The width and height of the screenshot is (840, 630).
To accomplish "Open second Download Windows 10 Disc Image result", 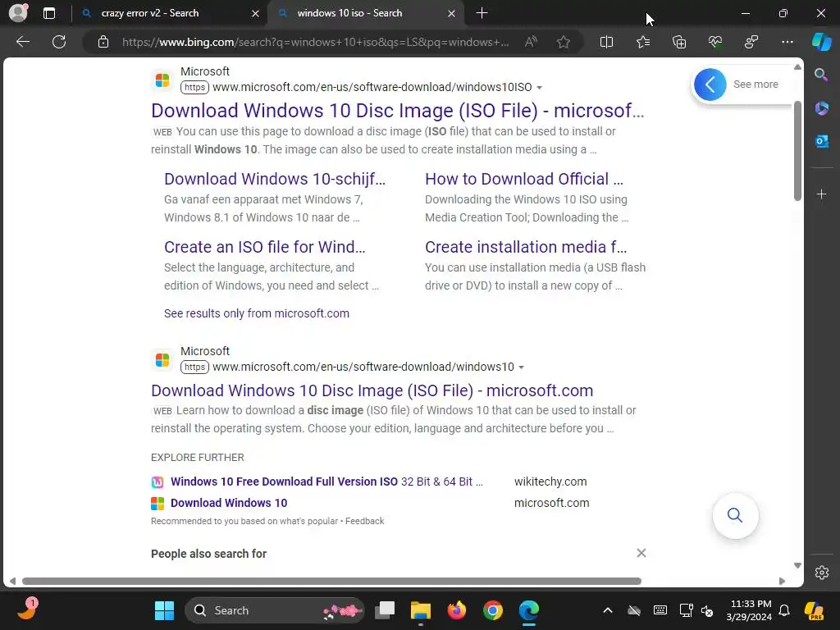I will (372, 390).
